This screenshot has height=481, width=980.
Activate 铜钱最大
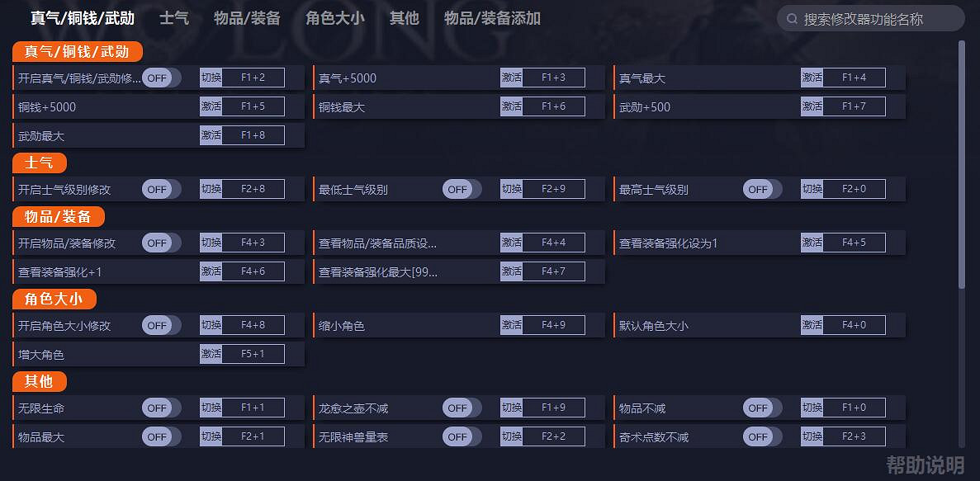point(511,106)
